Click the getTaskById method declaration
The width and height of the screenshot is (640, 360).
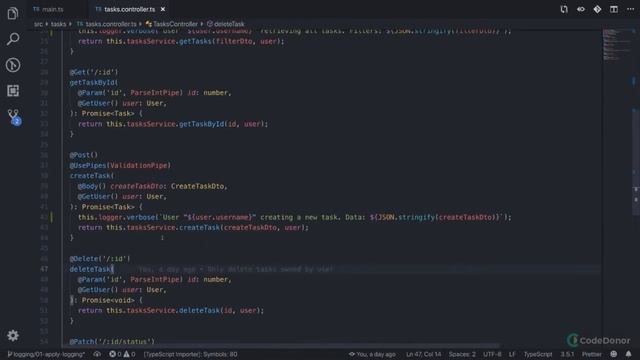click(x=93, y=82)
